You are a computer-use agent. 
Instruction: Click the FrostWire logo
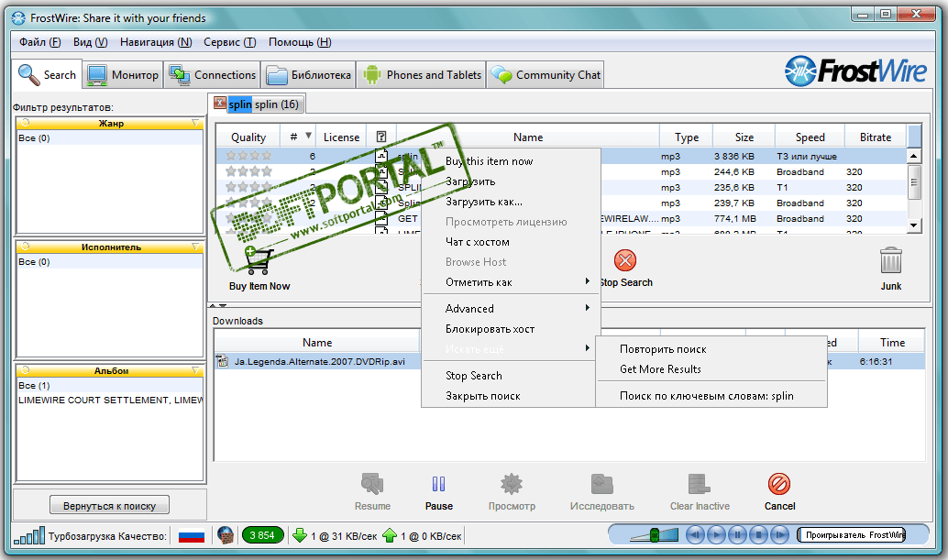[x=855, y=71]
